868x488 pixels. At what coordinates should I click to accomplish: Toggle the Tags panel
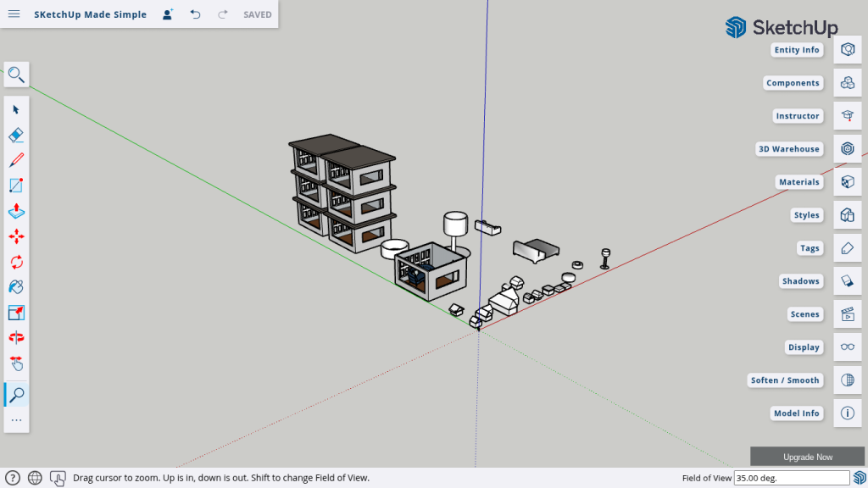847,248
